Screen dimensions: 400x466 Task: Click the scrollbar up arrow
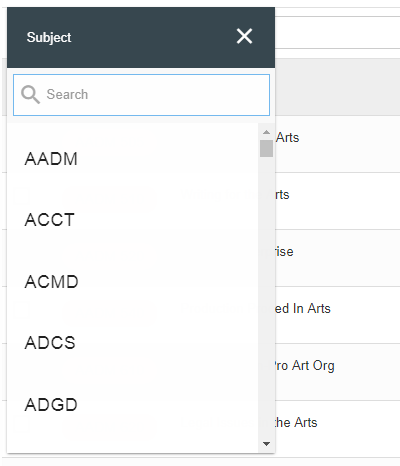(266, 132)
